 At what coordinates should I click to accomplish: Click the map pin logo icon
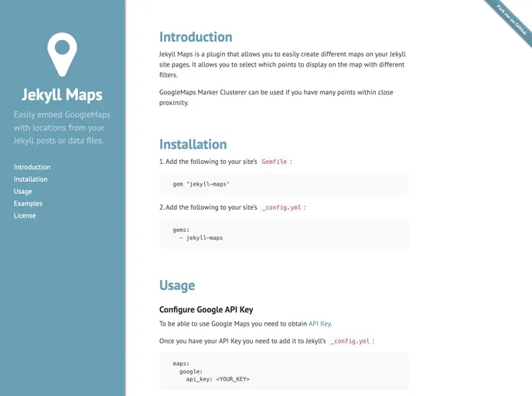62,55
